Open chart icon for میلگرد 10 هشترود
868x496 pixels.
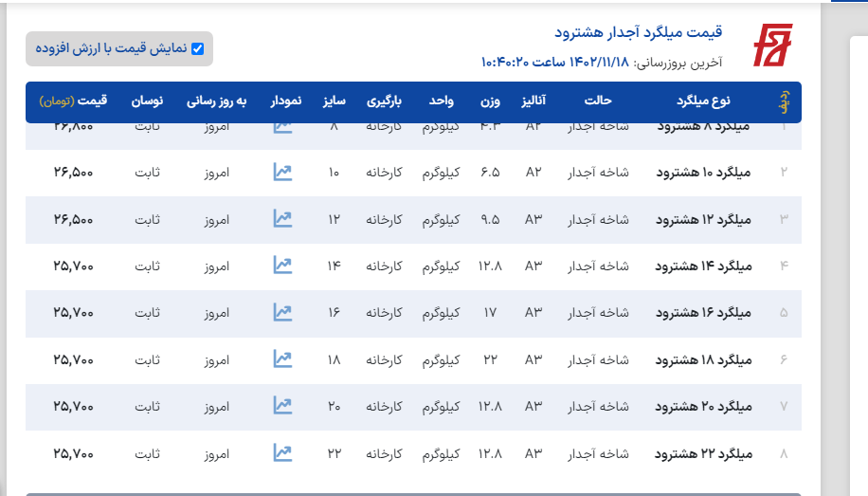[282, 172]
